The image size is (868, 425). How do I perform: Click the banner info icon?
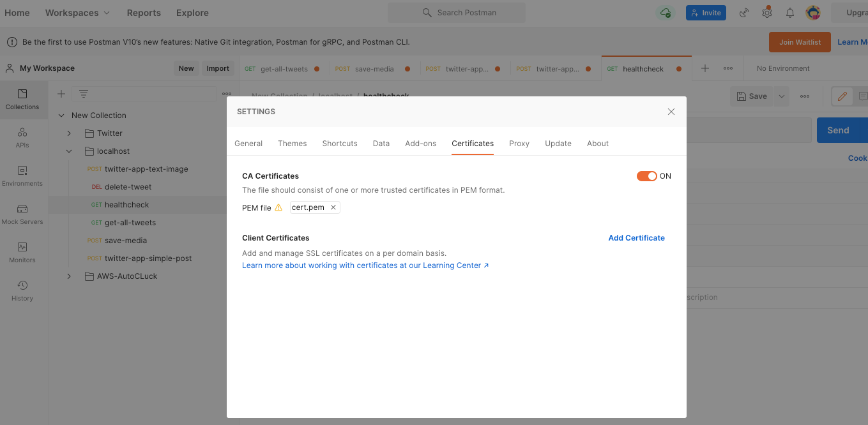[12, 42]
